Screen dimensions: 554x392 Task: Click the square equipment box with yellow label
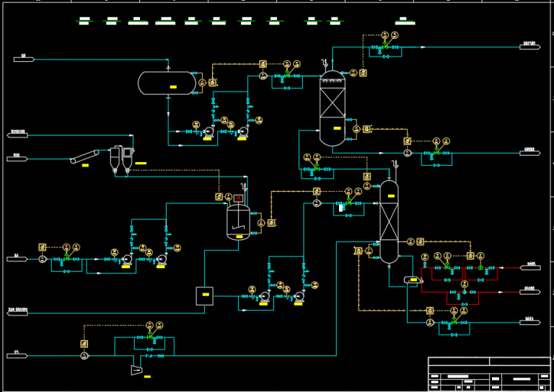tap(205, 295)
